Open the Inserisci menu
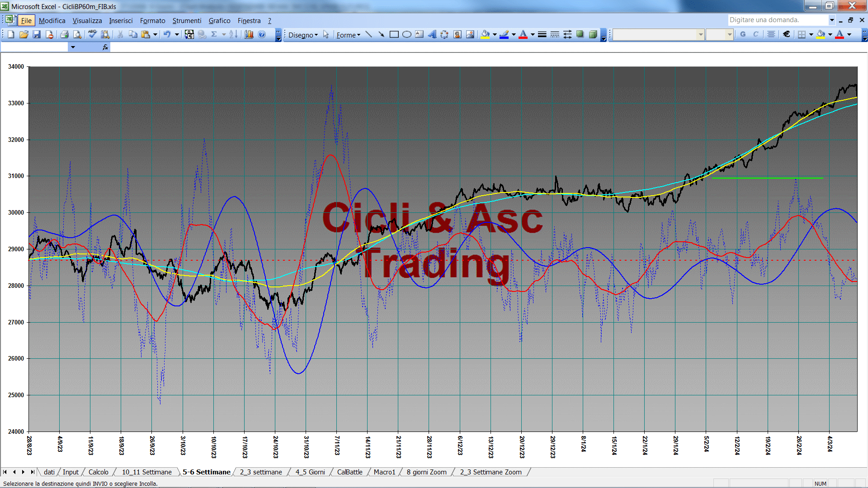Image resolution: width=868 pixels, height=488 pixels. (121, 20)
